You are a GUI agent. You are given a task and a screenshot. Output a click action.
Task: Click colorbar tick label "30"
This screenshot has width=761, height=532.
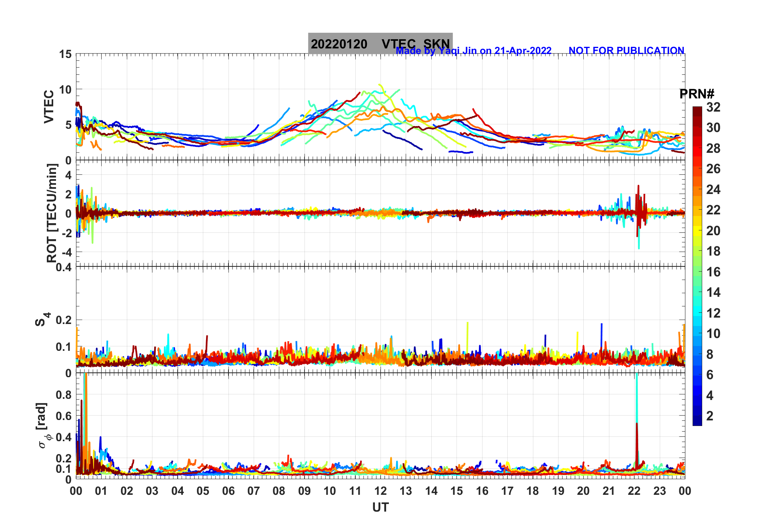click(x=713, y=128)
